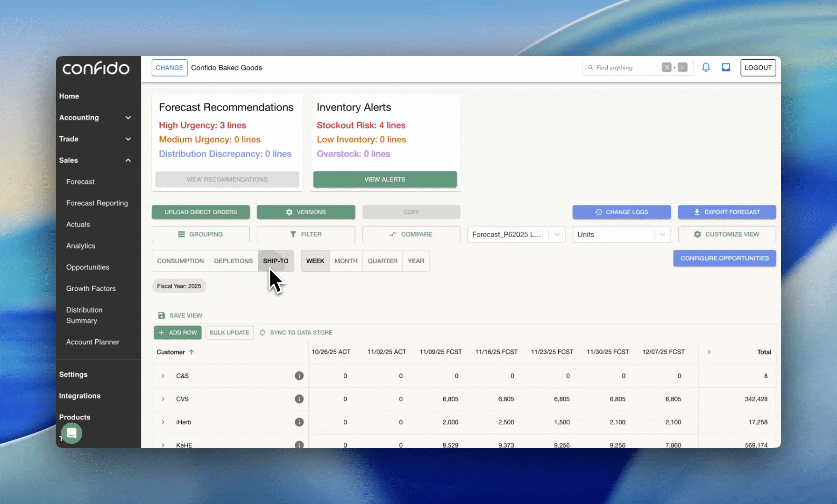
Task: Select the Year time view
Action: point(416,261)
